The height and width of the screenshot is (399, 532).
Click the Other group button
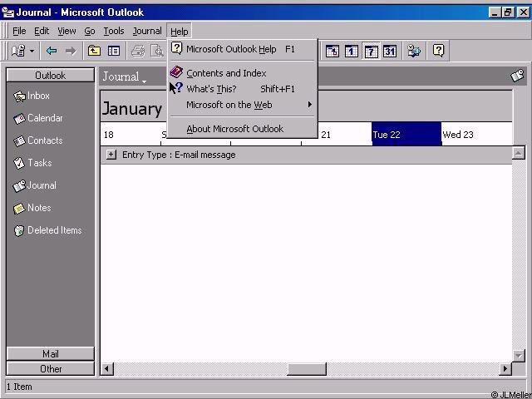50,369
